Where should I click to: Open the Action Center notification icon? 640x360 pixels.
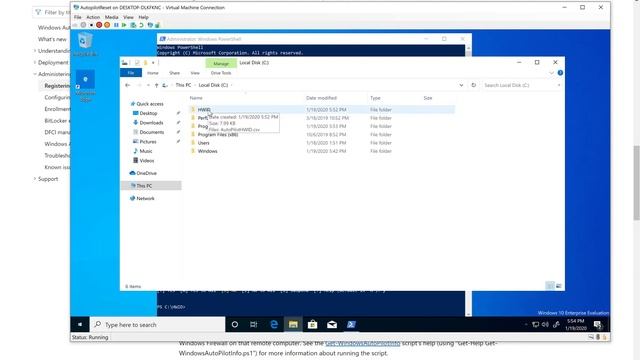598,325
